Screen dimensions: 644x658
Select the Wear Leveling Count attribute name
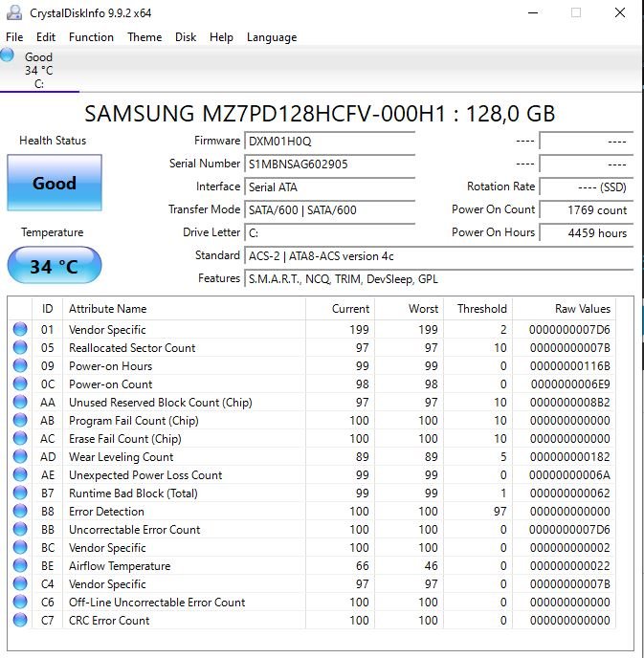(121, 457)
